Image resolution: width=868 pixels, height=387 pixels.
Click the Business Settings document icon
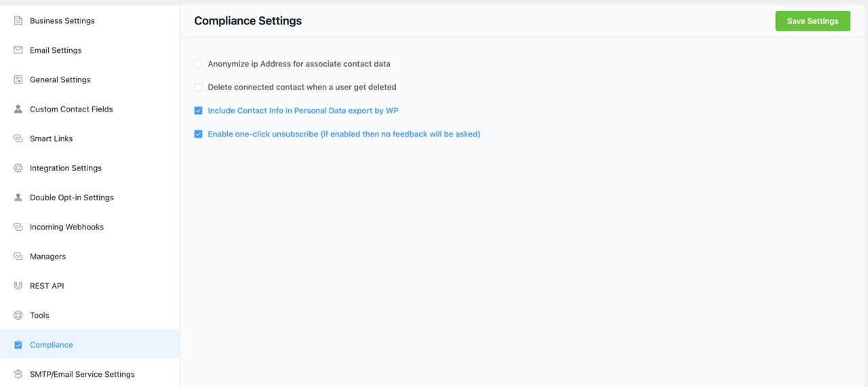[x=18, y=21]
